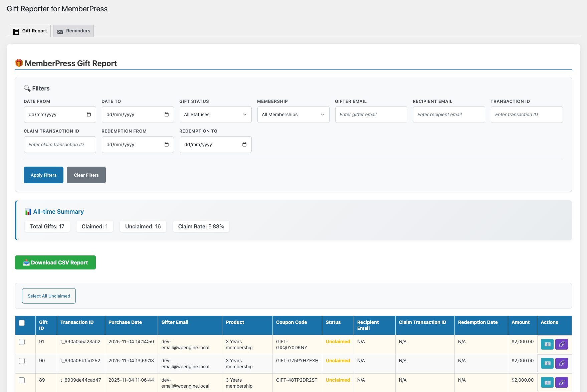The width and height of the screenshot is (587, 392).
Task: Open the All Memberships dropdown
Action: click(x=293, y=115)
